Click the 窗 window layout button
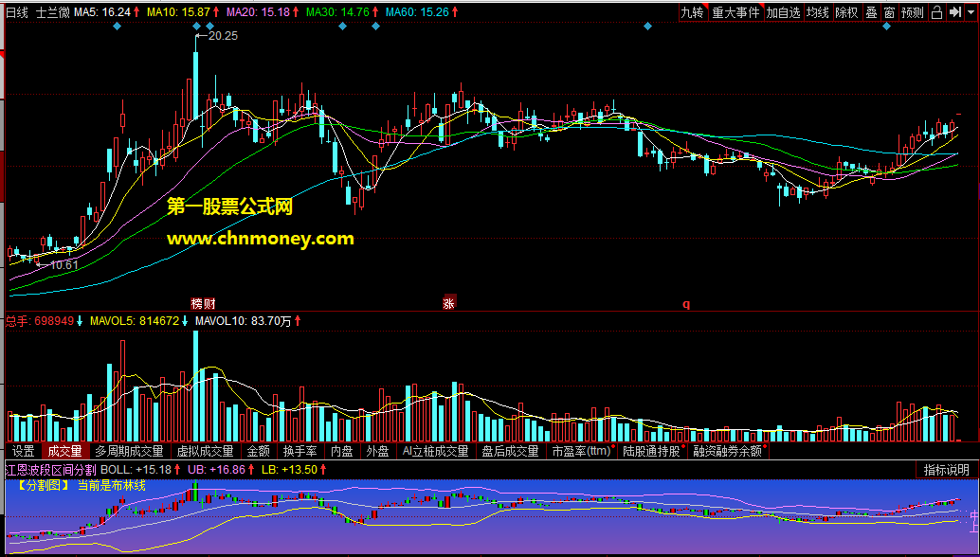 889,12
